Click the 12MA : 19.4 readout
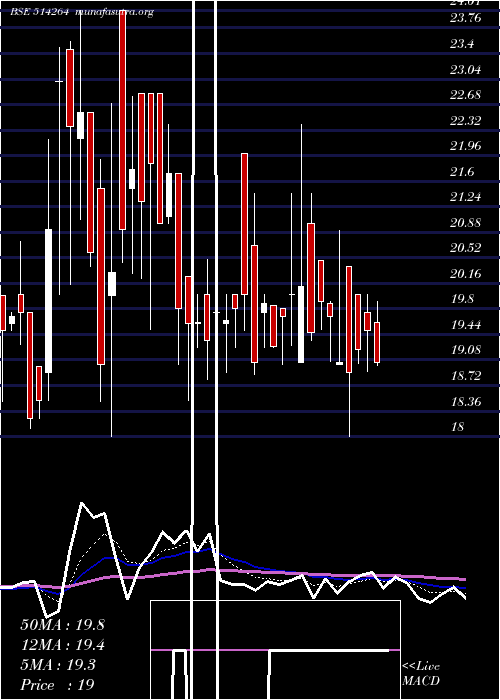Screen dimensions: 500x700 click(62, 645)
